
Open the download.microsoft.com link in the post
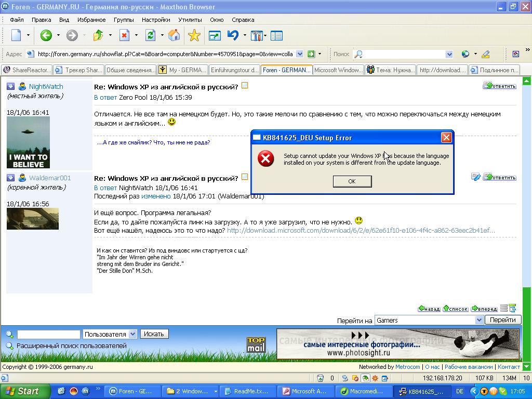361,230
